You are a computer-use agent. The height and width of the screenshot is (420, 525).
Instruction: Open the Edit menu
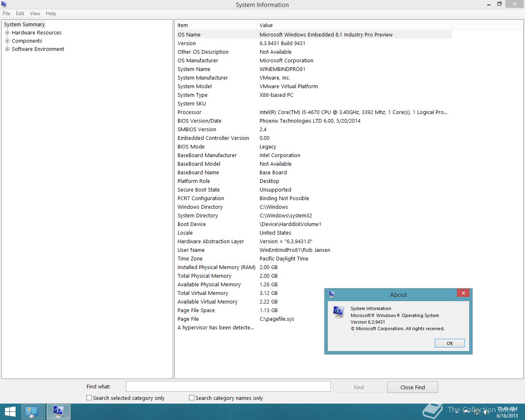pos(20,14)
